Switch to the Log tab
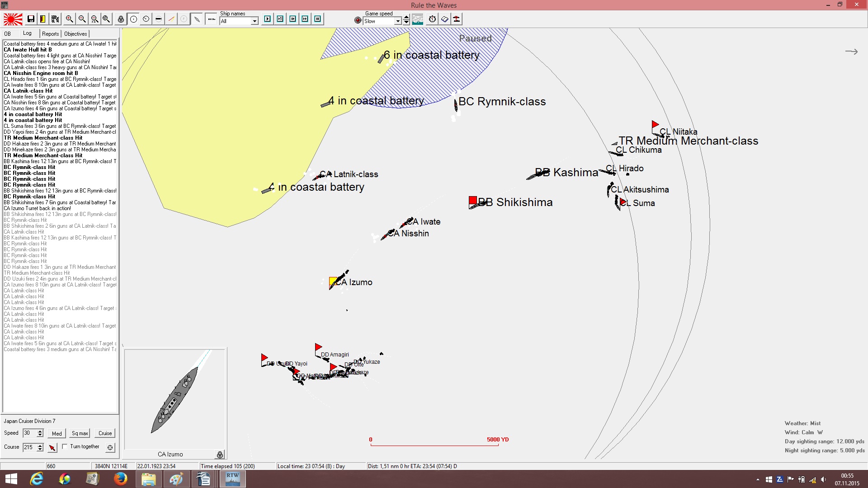 [28, 33]
